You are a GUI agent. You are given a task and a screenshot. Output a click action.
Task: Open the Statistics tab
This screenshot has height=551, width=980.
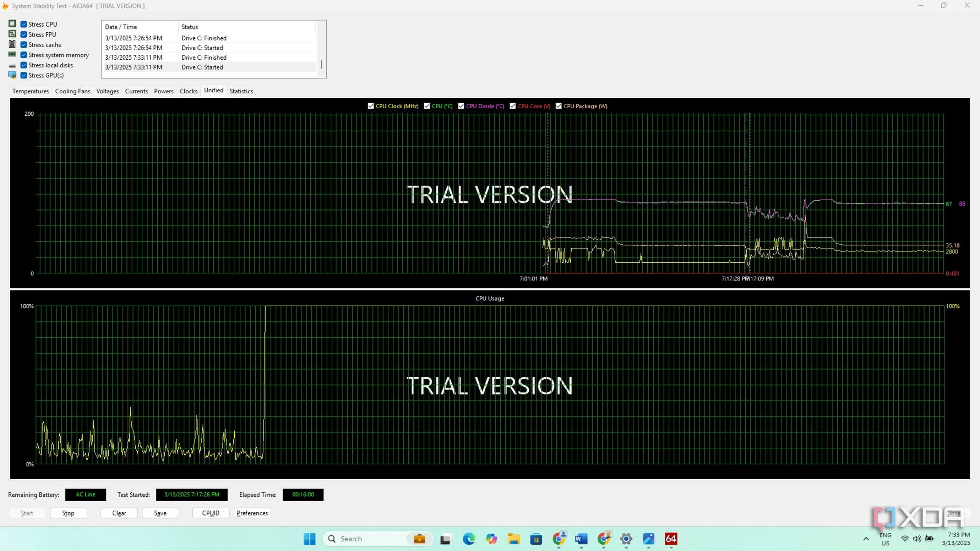pos(241,91)
